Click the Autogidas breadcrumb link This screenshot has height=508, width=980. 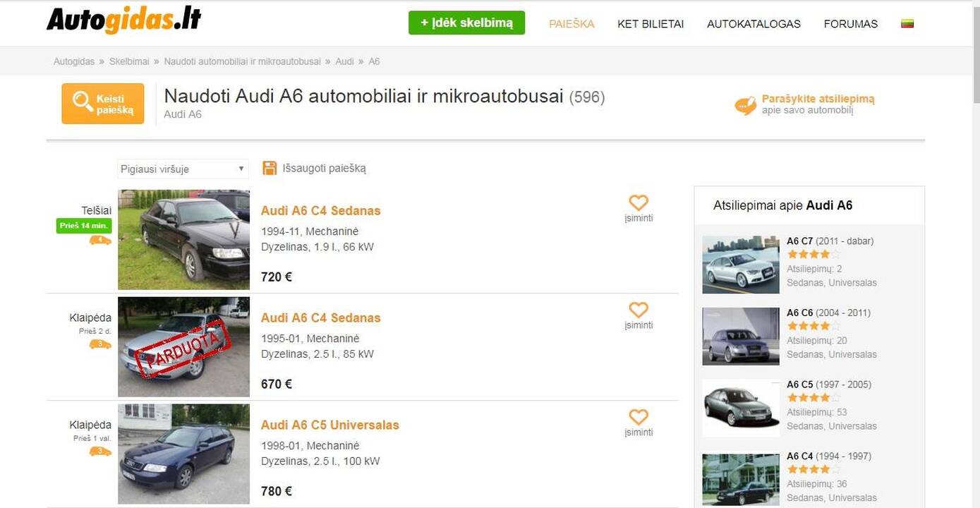74,61
